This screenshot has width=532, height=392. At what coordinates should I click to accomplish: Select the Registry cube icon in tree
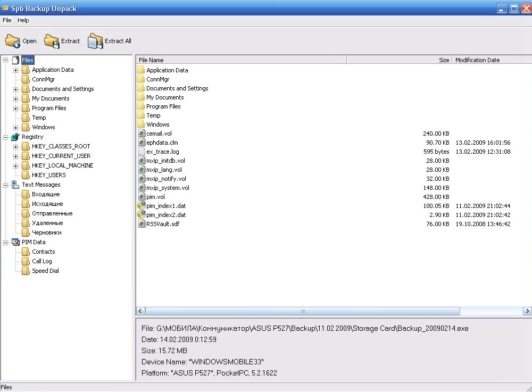[x=15, y=137]
